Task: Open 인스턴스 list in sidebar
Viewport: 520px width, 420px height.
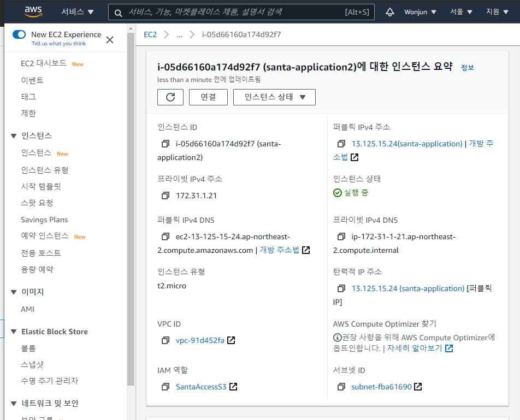Action: 36,153
